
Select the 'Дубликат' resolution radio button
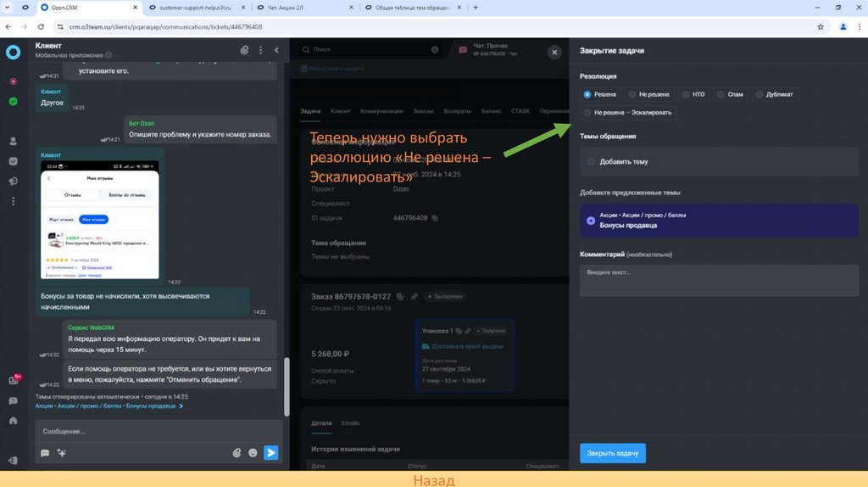pos(760,94)
